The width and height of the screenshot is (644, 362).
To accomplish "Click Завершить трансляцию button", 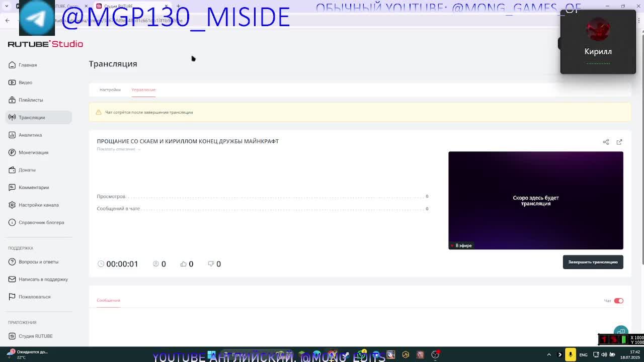I will tap(593, 262).
